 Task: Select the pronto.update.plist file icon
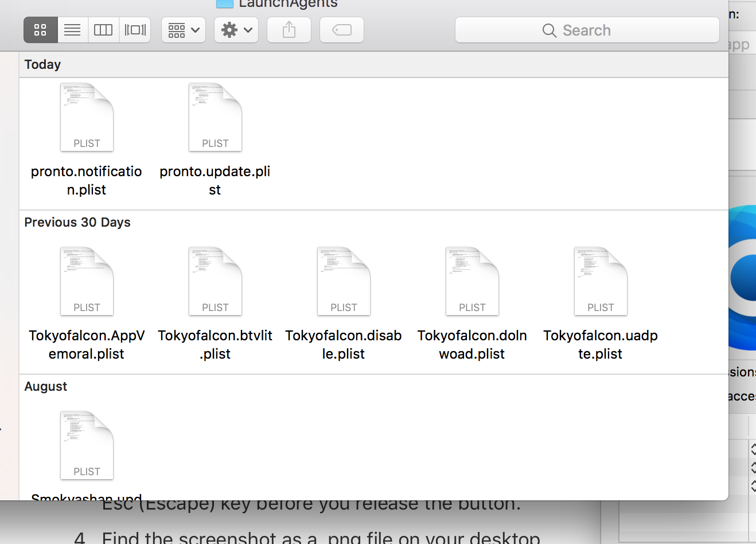[215, 117]
